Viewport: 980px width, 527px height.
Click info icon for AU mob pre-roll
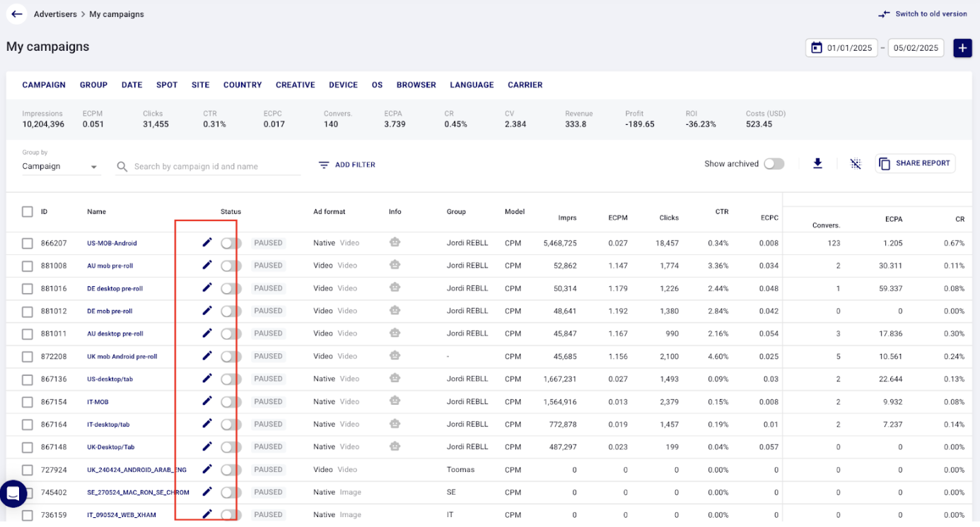tap(395, 265)
